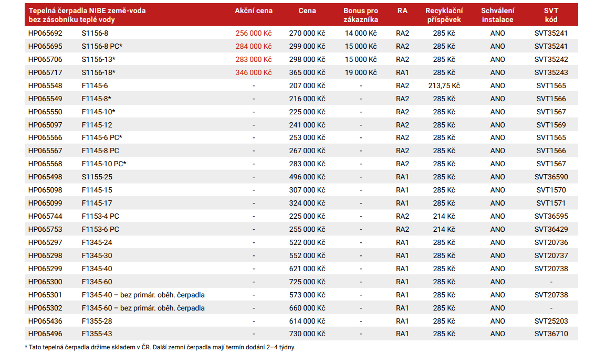
Task: Select the code SVT36590
Action: (x=551, y=177)
